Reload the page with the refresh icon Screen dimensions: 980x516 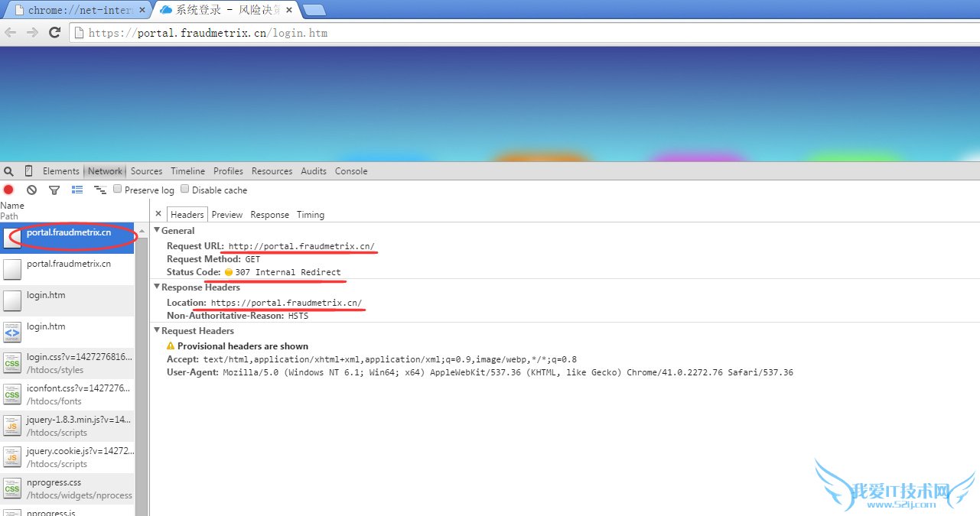[53, 32]
